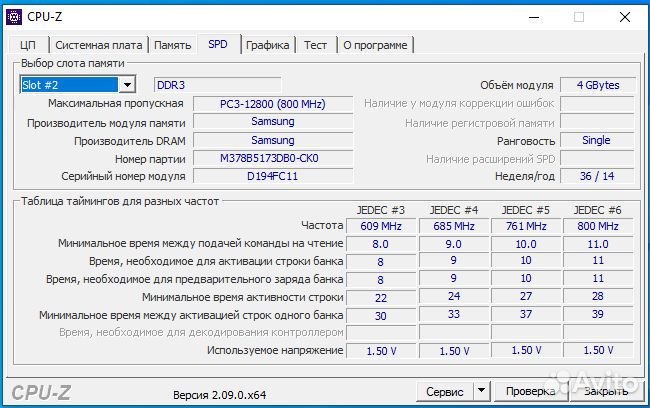Click the 39 bank cycle time cell
650x408 pixels.
[598, 314]
